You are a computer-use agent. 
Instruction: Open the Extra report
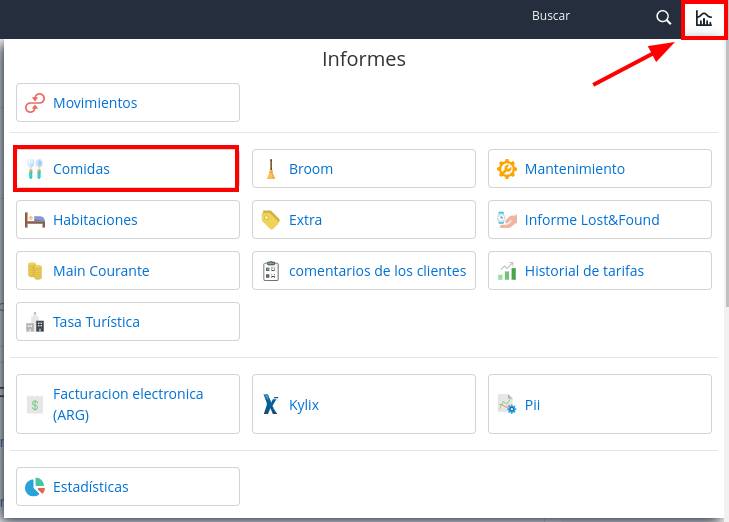pos(364,220)
